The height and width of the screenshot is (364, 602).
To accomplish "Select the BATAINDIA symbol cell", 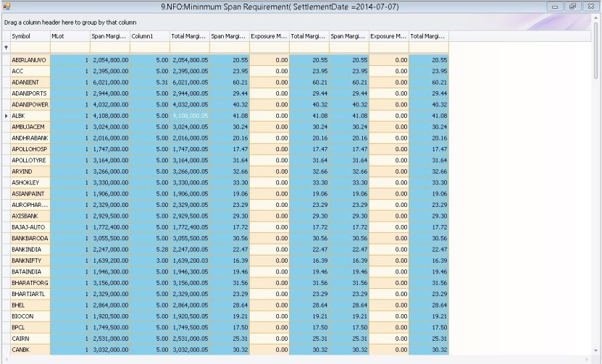I will (30, 271).
